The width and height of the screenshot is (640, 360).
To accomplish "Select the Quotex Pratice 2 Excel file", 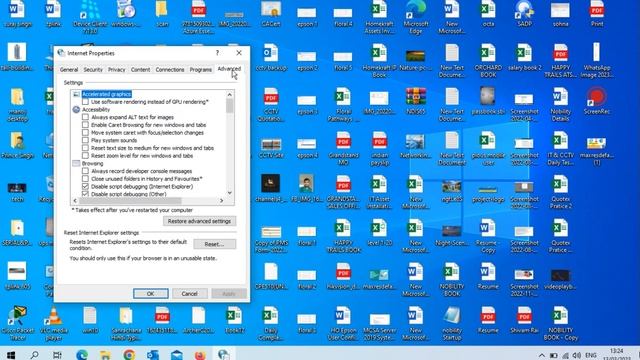I will 560,192.
